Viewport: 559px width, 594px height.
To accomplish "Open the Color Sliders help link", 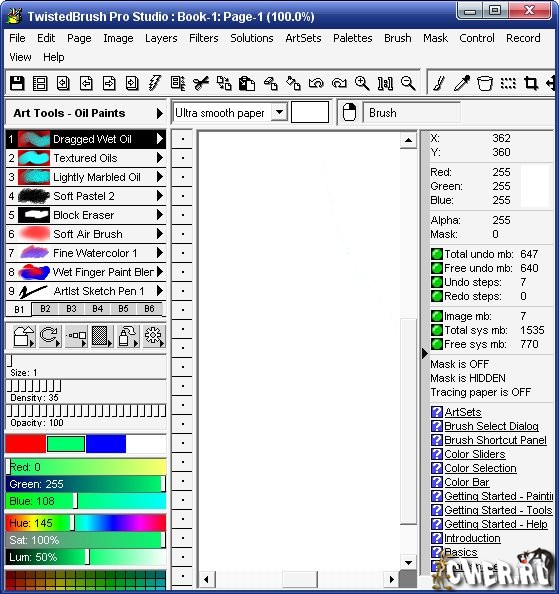I will point(475,454).
